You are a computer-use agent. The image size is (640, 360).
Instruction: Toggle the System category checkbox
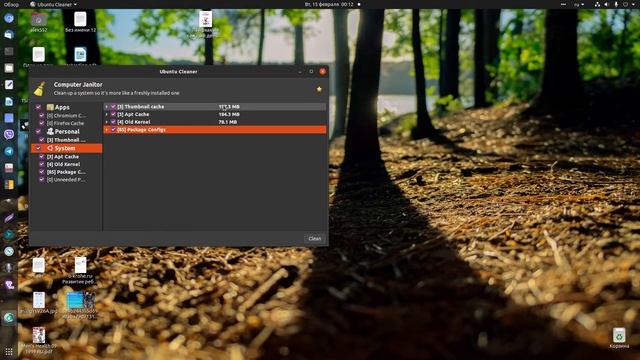pos(38,148)
